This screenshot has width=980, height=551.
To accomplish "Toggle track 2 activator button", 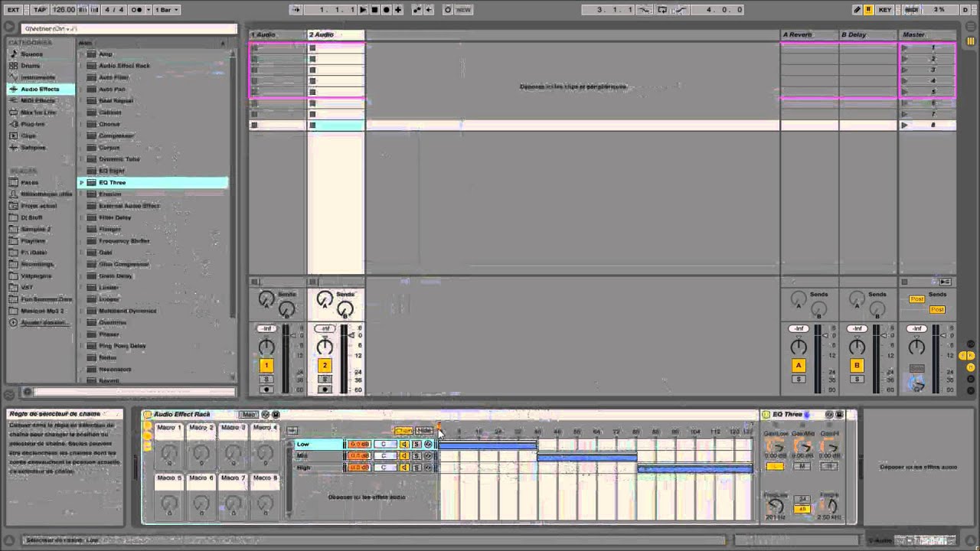I will (x=325, y=366).
